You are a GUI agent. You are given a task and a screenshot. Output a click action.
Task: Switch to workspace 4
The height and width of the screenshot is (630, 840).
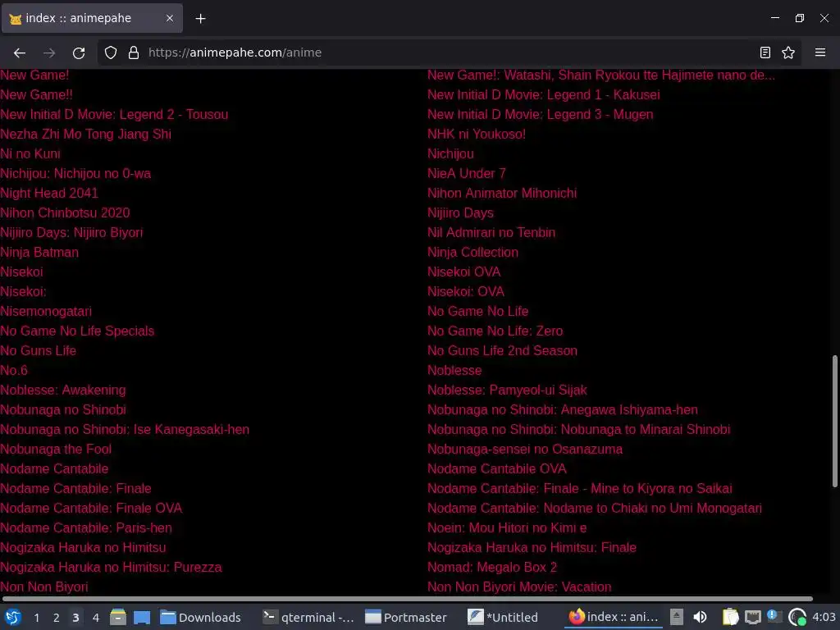96,618
